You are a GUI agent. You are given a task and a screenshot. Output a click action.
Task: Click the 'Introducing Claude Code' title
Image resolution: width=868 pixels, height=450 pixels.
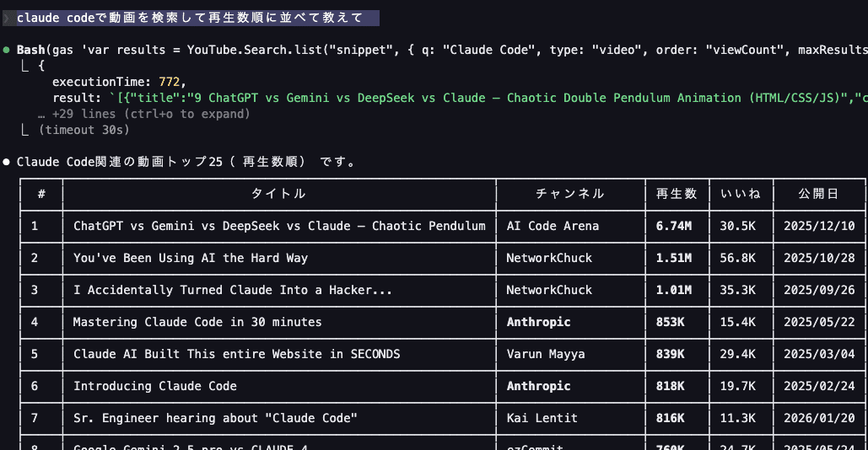tap(155, 386)
